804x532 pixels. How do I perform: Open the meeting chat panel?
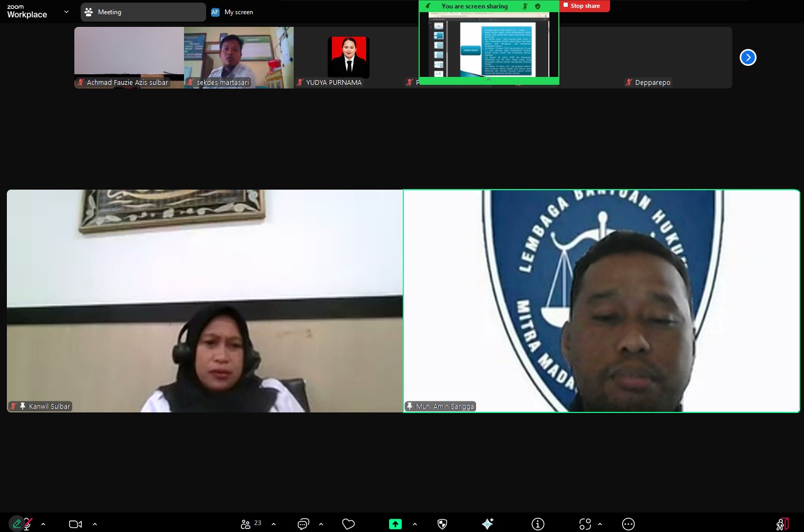coord(303,524)
